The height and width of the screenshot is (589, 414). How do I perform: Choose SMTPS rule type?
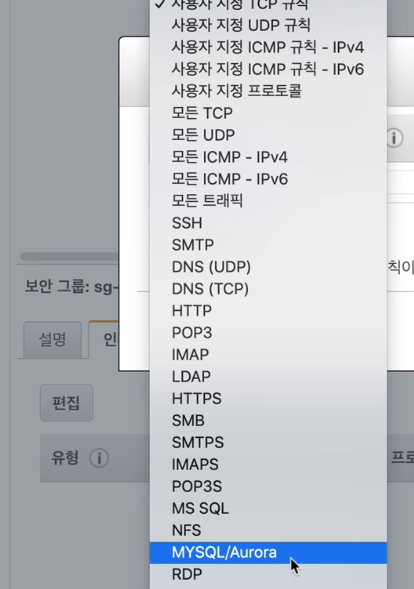point(268,443)
